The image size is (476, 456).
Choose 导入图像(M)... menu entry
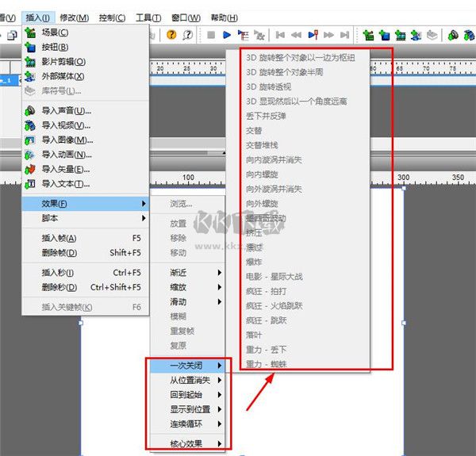[86, 140]
